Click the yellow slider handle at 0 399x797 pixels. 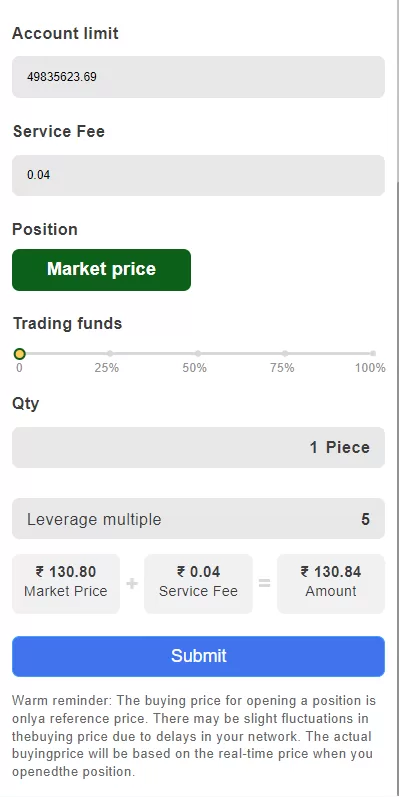(x=19, y=353)
